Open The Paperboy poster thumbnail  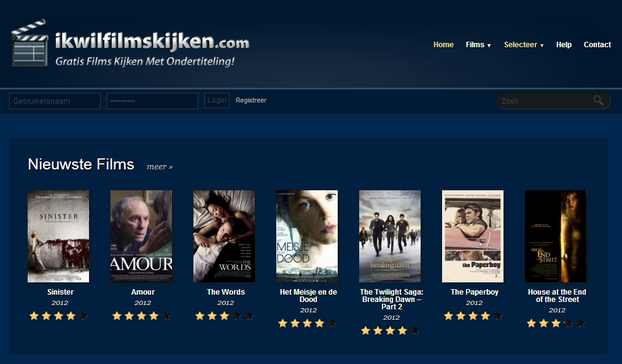point(473,236)
